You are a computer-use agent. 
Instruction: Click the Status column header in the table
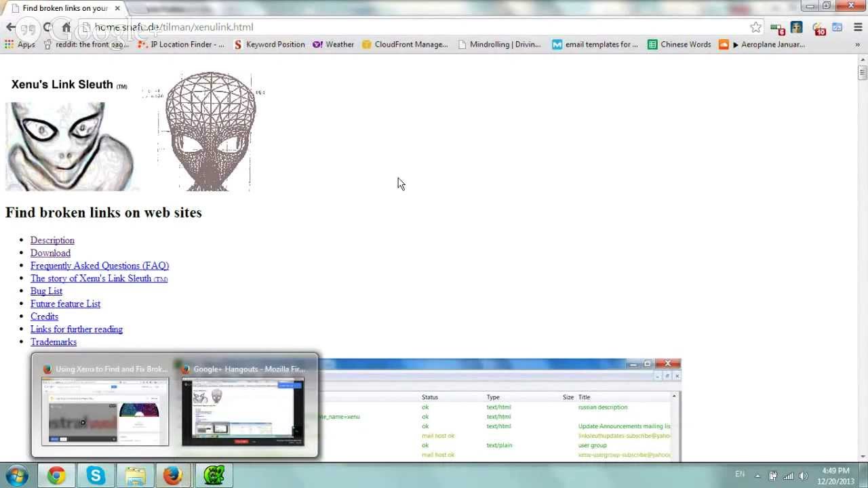pyautogui.click(x=430, y=397)
